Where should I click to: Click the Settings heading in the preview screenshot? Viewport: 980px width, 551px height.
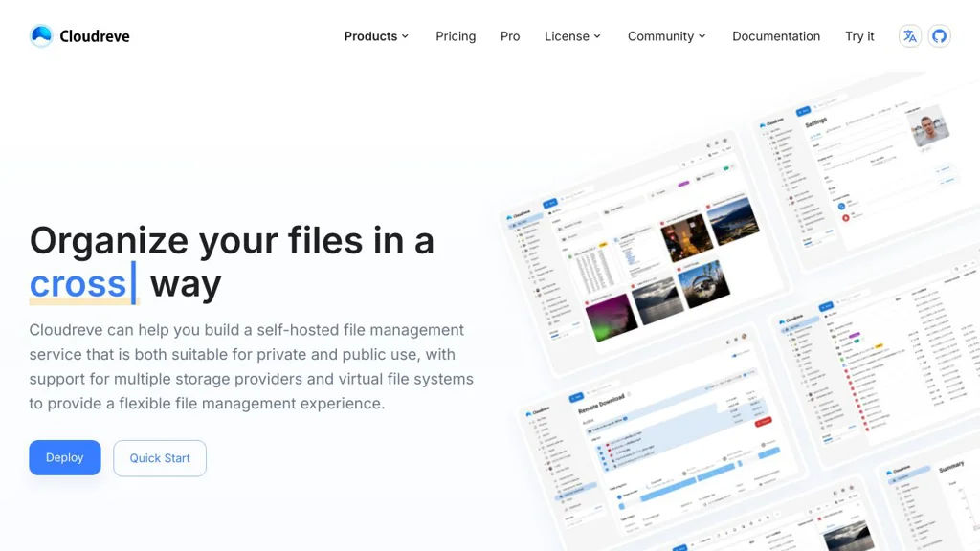pyautogui.click(x=815, y=123)
